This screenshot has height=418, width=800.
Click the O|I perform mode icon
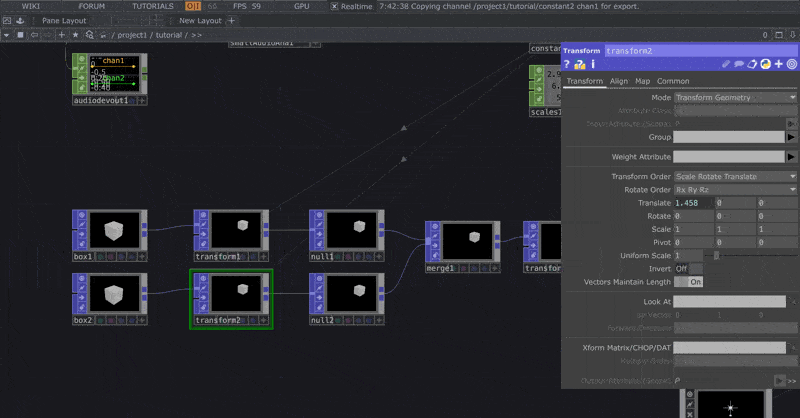(x=193, y=6)
